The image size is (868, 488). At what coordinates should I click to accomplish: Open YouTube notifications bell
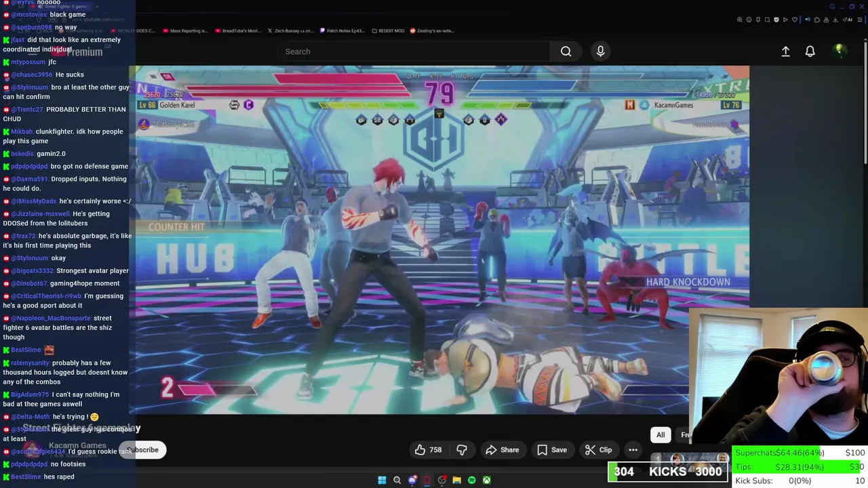810,52
